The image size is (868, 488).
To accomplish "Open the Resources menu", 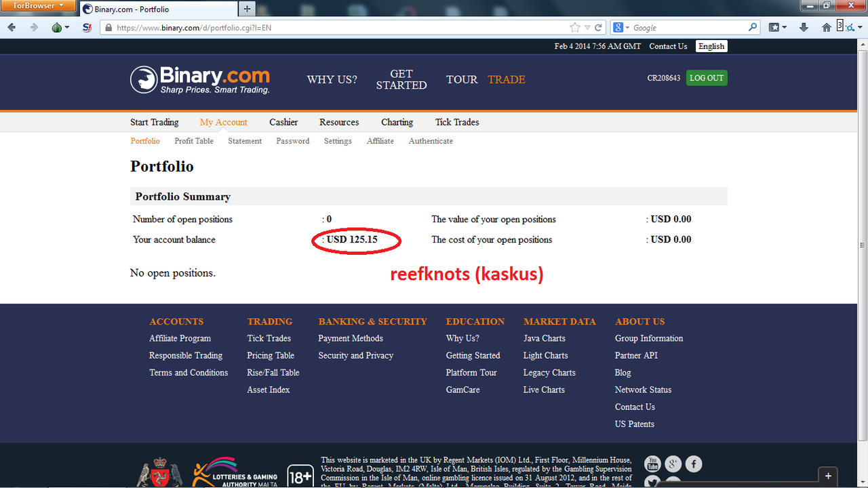I will click(339, 122).
